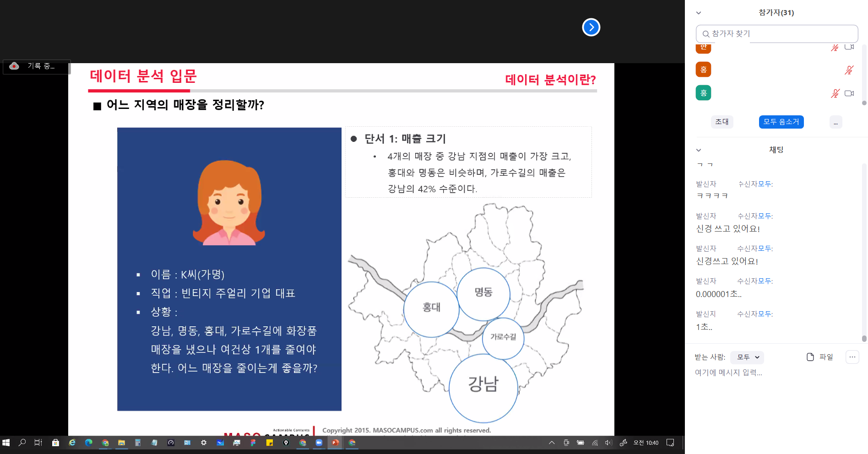Click the 모두 음소거 button

click(781, 122)
